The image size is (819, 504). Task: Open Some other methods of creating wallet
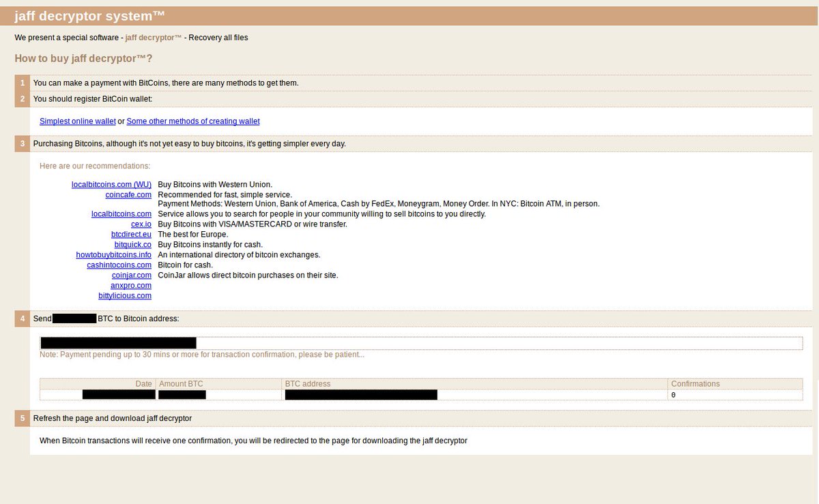(x=193, y=121)
